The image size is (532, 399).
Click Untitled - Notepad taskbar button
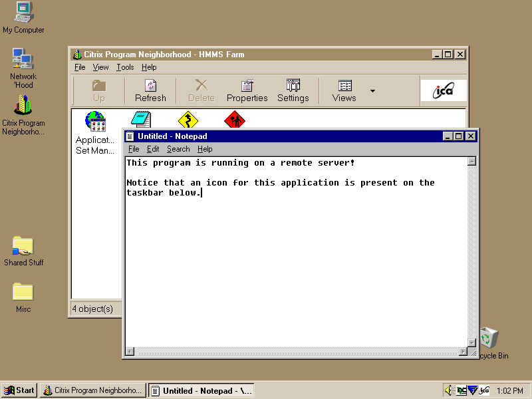pyautogui.click(x=201, y=390)
